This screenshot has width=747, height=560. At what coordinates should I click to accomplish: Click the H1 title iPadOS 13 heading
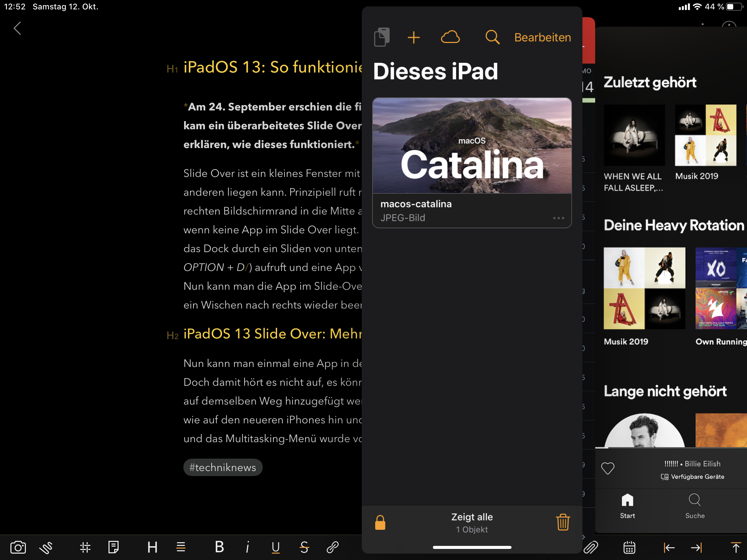[x=272, y=67]
